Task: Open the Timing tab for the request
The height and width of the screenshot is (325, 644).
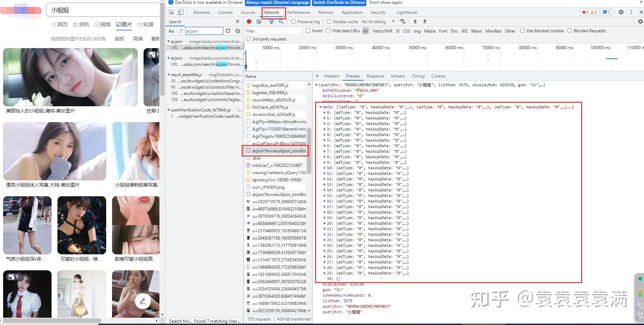Action: tap(418, 76)
